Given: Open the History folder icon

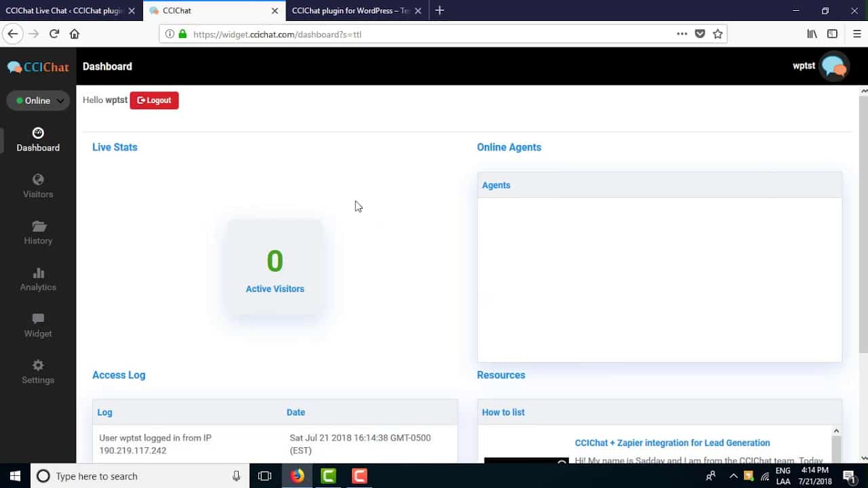Looking at the screenshot, I should pos(38,226).
